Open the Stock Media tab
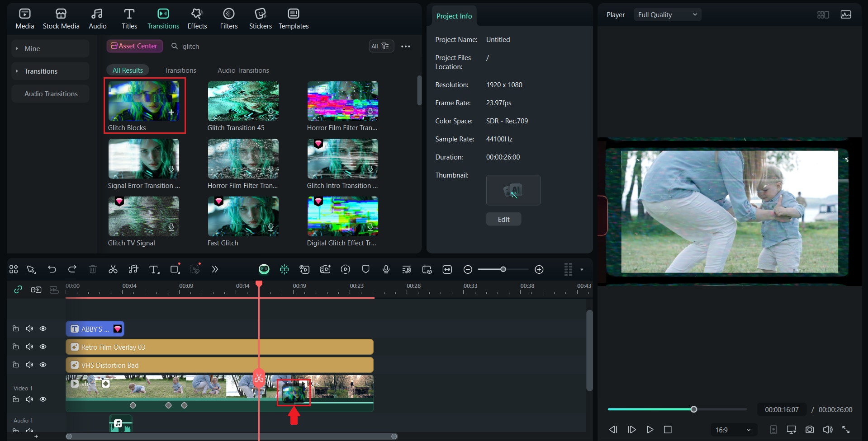This screenshot has width=868, height=441. pyautogui.click(x=61, y=19)
